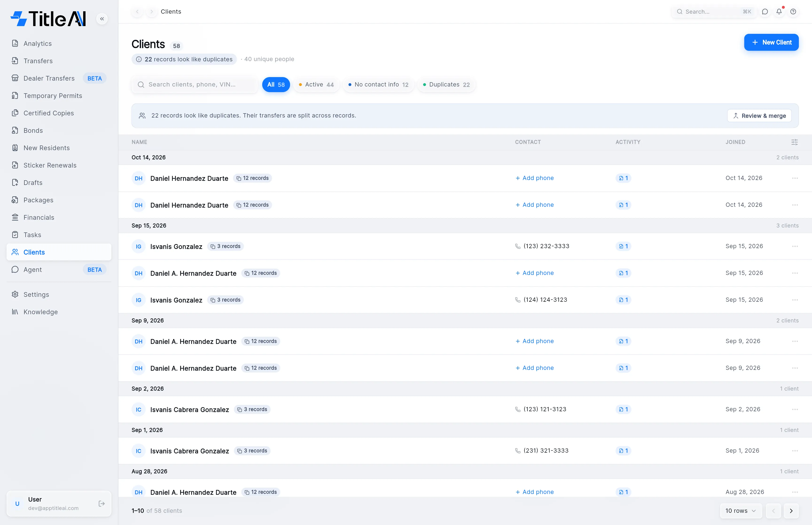
Task: Click activity badge for Isvanis Gonzalez (124) 124-3123
Action: click(623, 300)
